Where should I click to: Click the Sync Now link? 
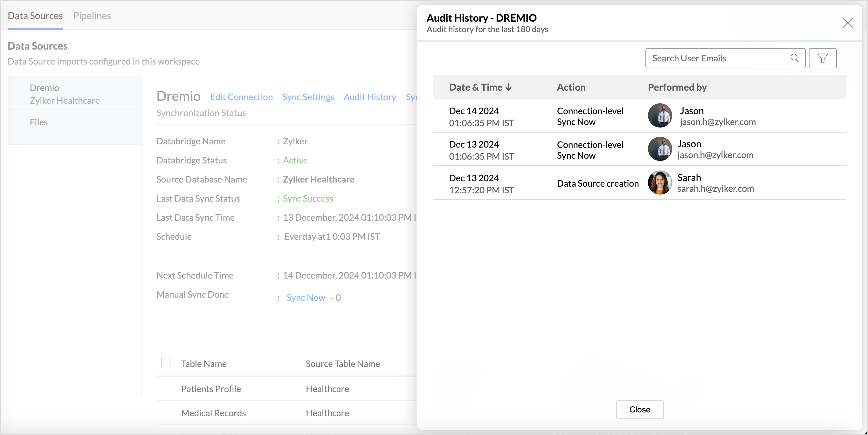click(x=306, y=298)
